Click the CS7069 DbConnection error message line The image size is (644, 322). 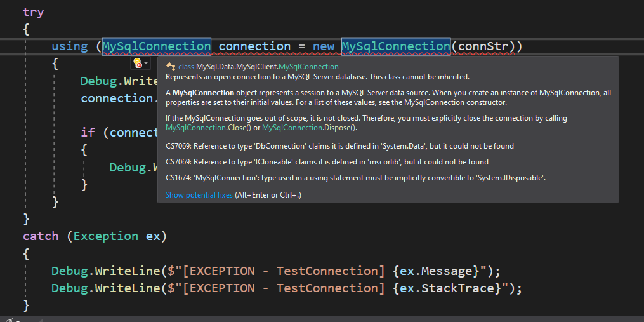(339, 146)
